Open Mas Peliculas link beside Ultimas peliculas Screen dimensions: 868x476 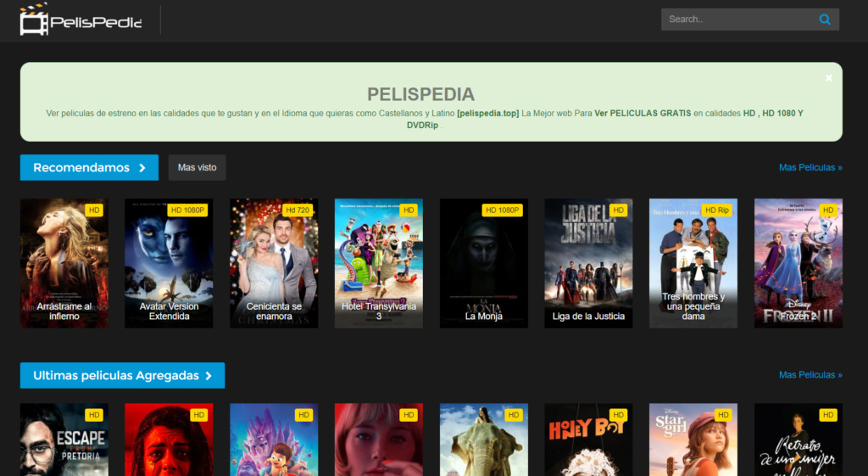click(x=810, y=375)
